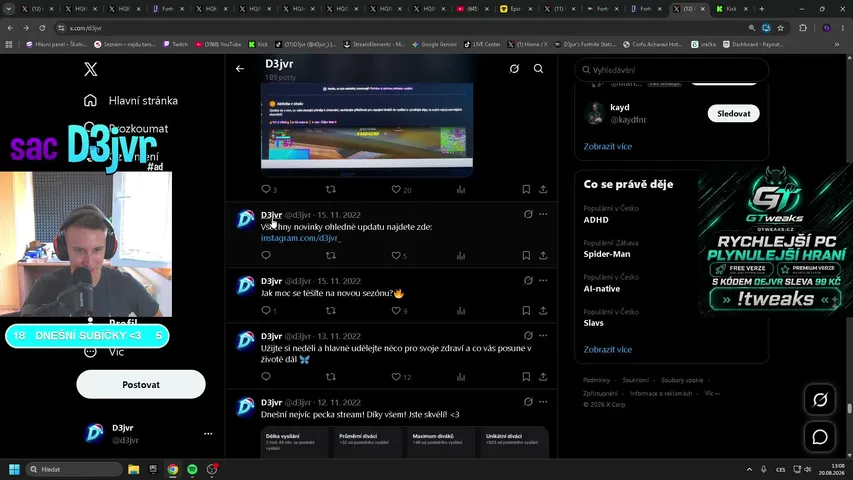Open Grok icon in profile header
Screen dimensions: 853x480
click(x=514, y=69)
